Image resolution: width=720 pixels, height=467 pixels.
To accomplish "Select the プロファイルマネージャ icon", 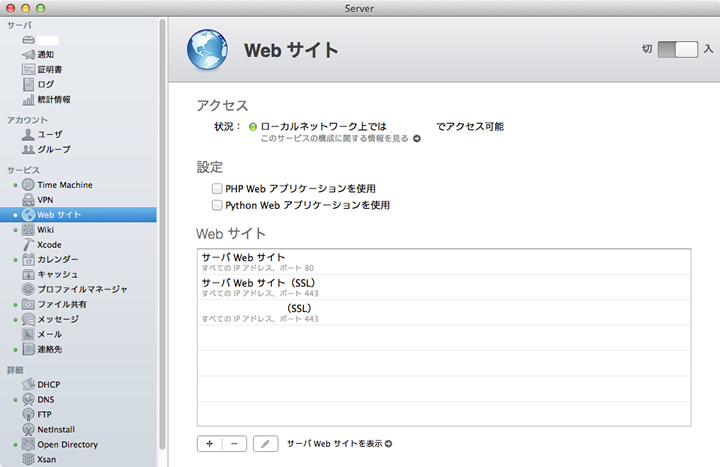I will coord(28,289).
